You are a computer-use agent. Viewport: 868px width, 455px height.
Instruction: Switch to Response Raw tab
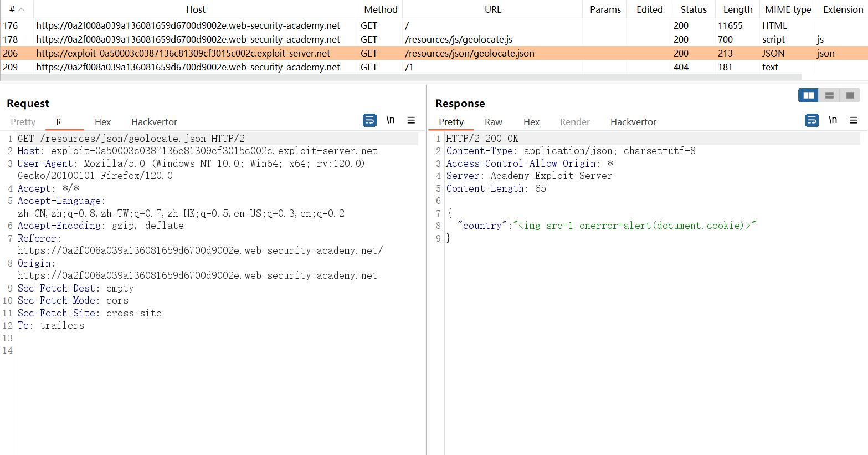point(493,122)
